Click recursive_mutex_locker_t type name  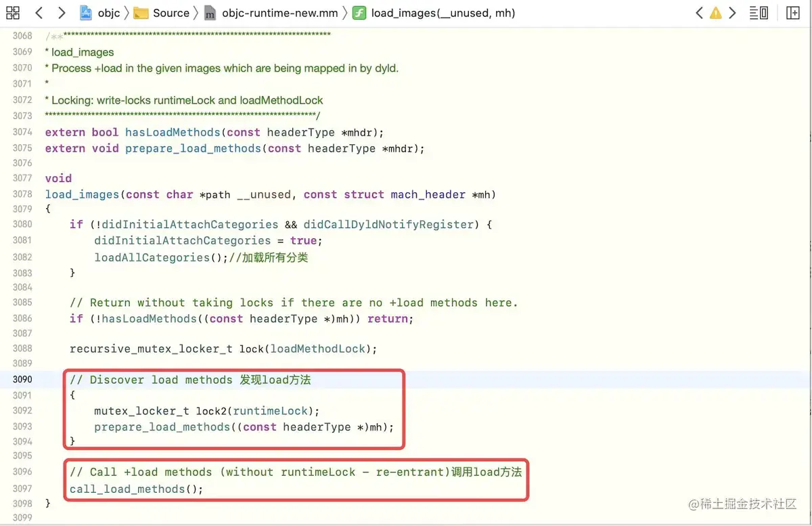[151, 349]
